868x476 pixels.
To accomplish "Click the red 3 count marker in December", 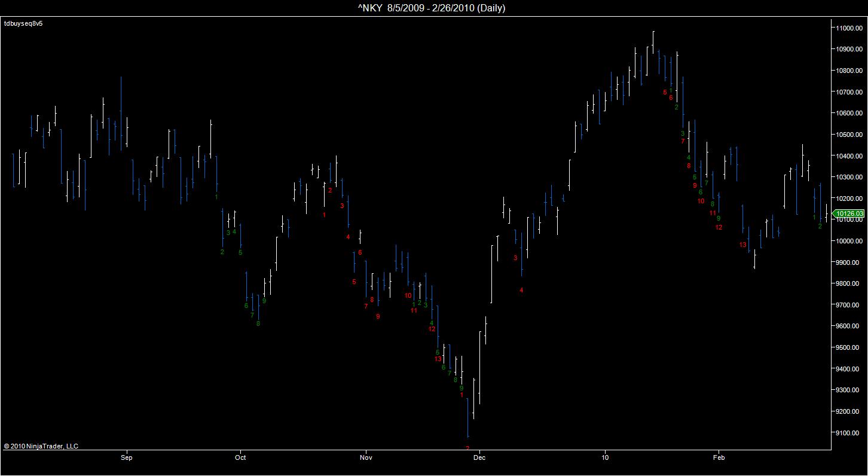I will click(x=515, y=258).
